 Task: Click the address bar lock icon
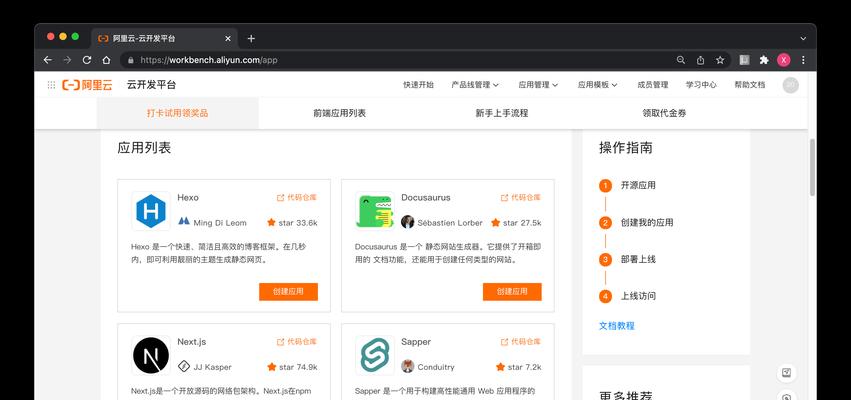click(x=130, y=60)
